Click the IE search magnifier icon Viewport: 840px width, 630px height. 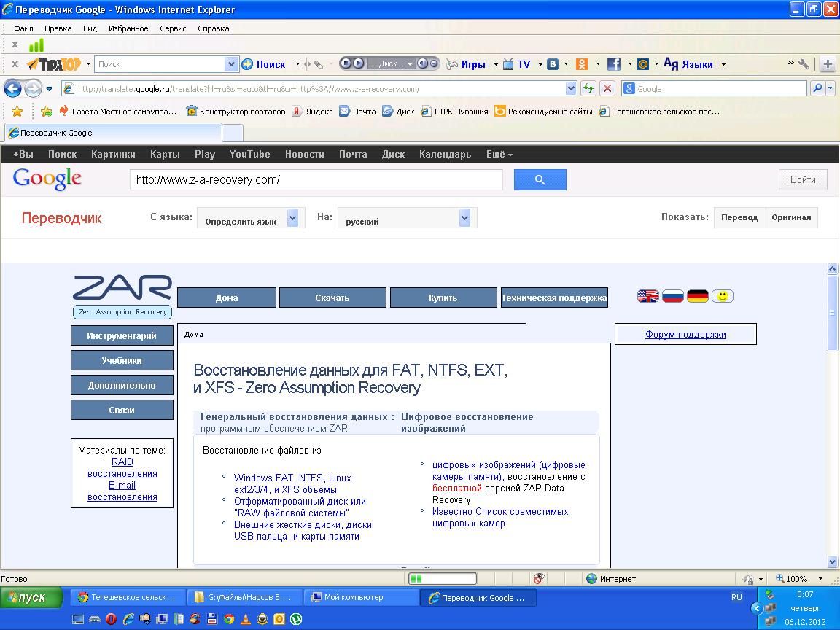[x=817, y=88]
